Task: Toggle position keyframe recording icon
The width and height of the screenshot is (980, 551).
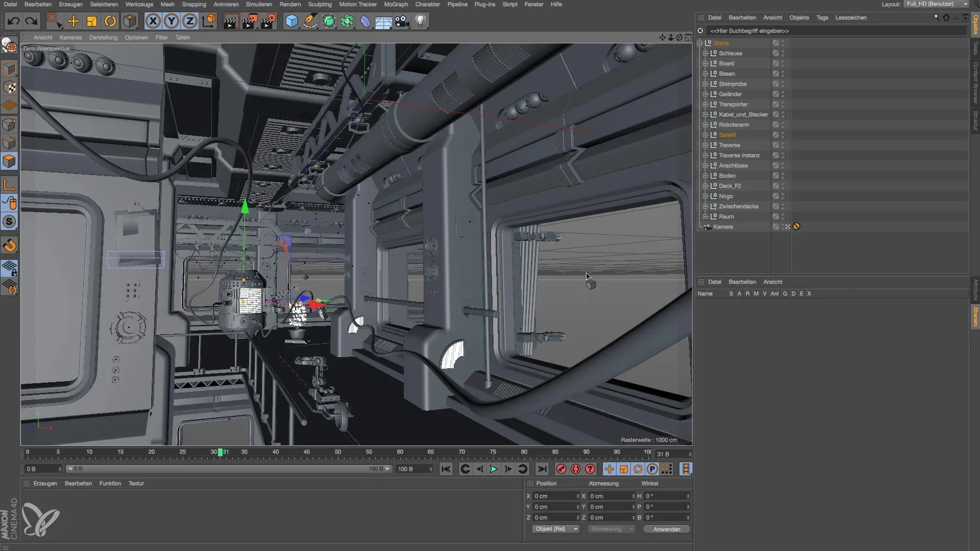Action: [x=609, y=469]
